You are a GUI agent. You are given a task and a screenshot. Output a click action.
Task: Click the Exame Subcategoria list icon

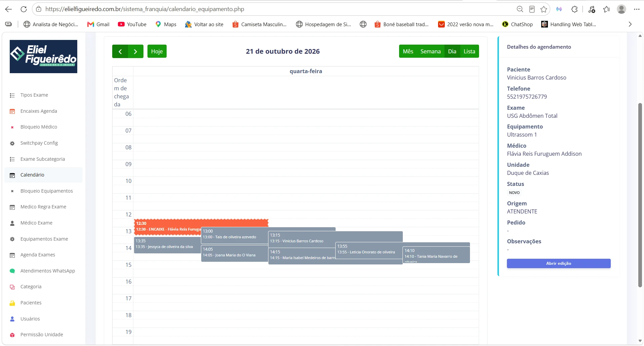(x=12, y=159)
